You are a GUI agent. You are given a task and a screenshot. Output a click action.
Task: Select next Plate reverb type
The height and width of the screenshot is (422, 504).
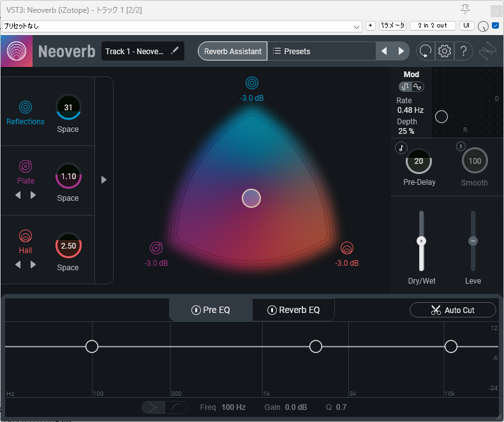coord(33,195)
